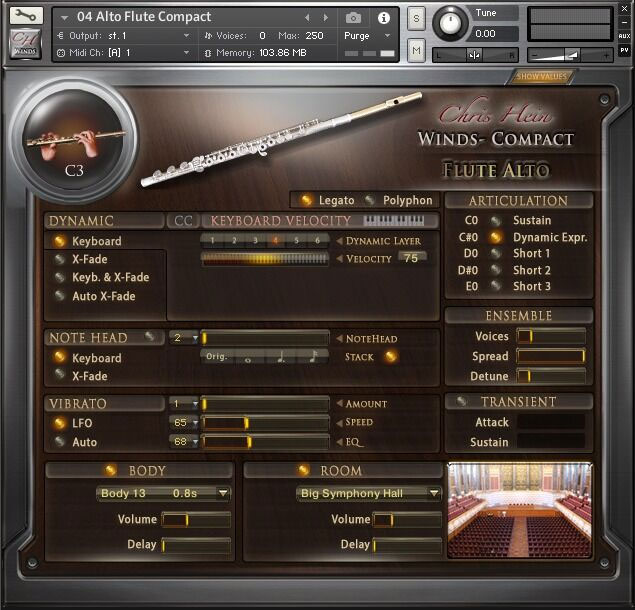The width and height of the screenshot is (635, 610).
Task: Toggle the Stack option in Note Head
Action: [x=390, y=356]
